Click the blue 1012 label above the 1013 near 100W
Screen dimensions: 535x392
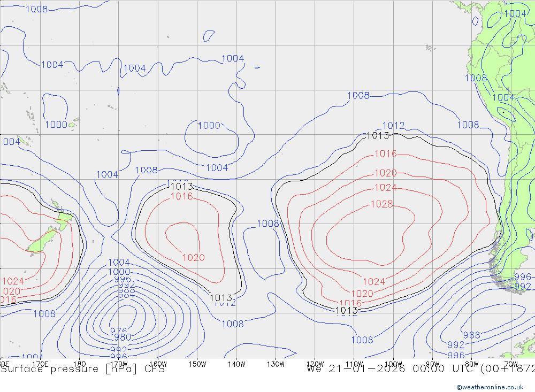tap(393, 126)
